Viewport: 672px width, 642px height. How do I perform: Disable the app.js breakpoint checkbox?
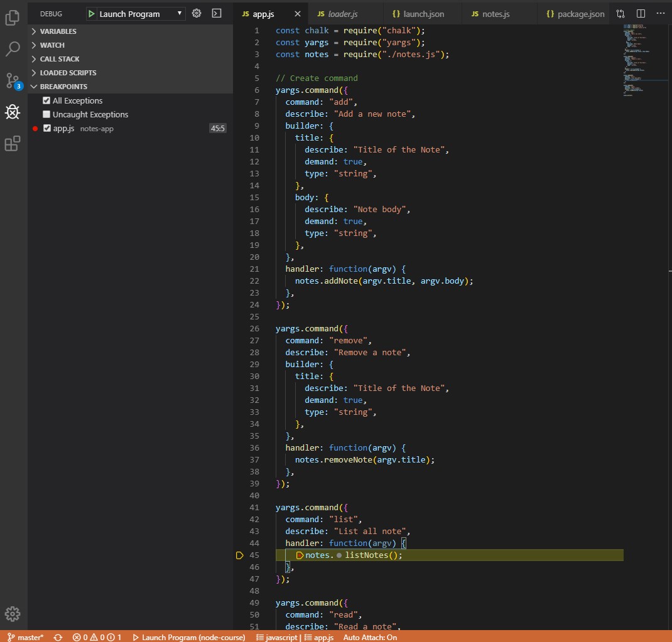pos(46,128)
